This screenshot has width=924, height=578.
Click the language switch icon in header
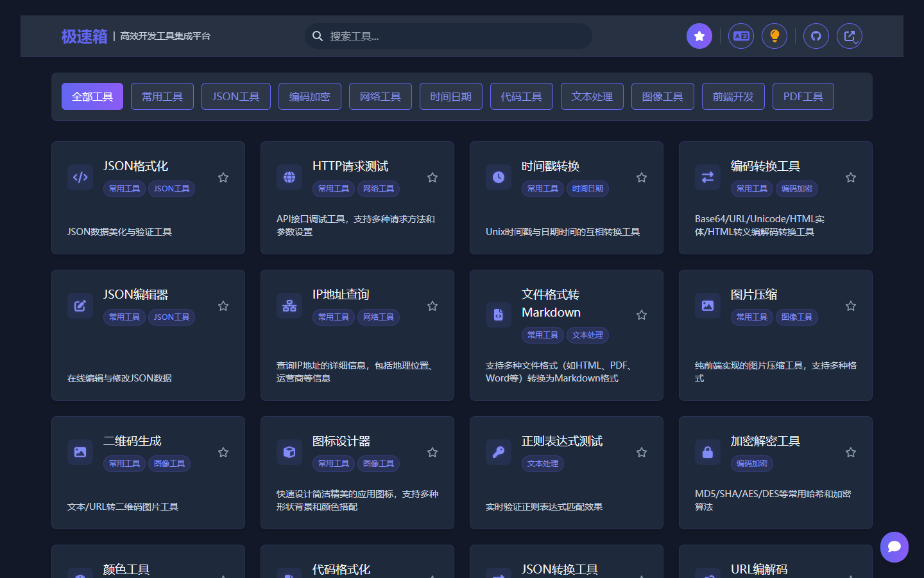coord(741,36)
